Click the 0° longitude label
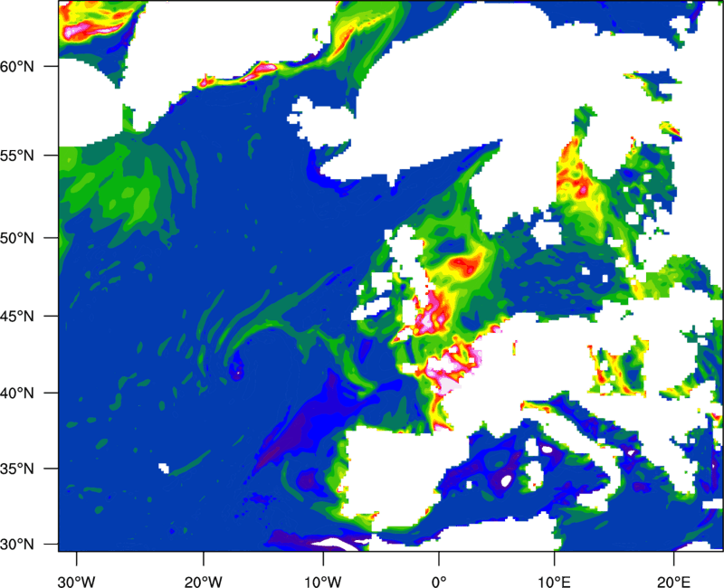Image resolution: width=724 pixels, height=588 pixels. 439,582
